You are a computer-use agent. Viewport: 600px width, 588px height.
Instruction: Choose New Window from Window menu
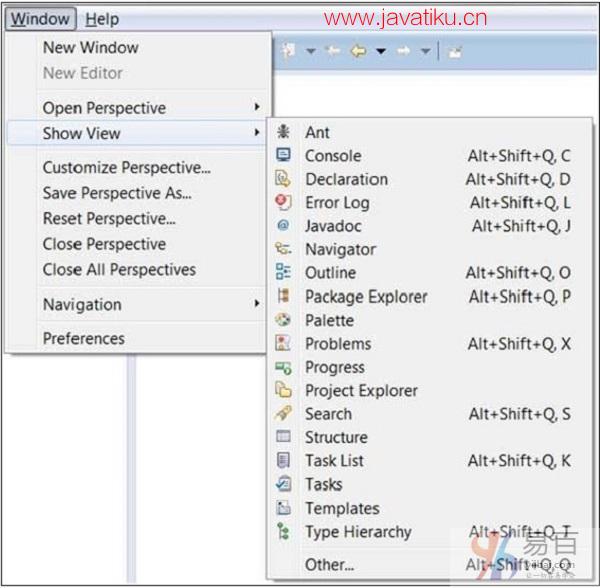91,47
